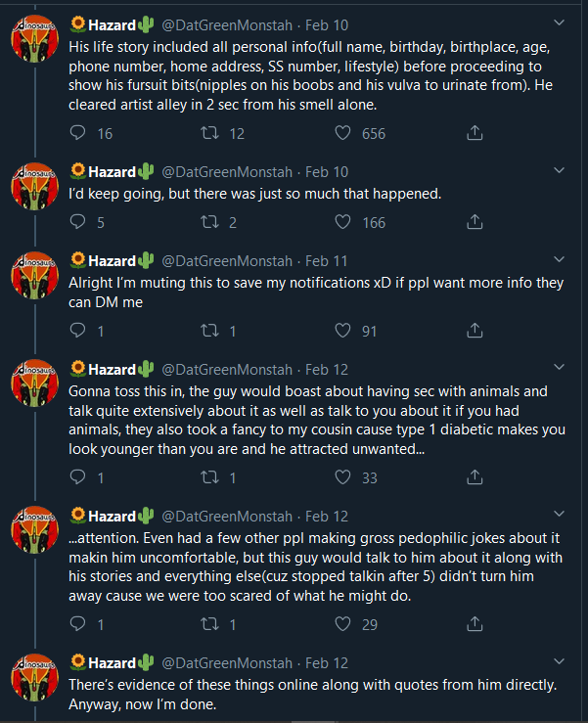Share the tweet with 29 likes
The width and height of the screenshot is (588, 723).
[475, 624]
